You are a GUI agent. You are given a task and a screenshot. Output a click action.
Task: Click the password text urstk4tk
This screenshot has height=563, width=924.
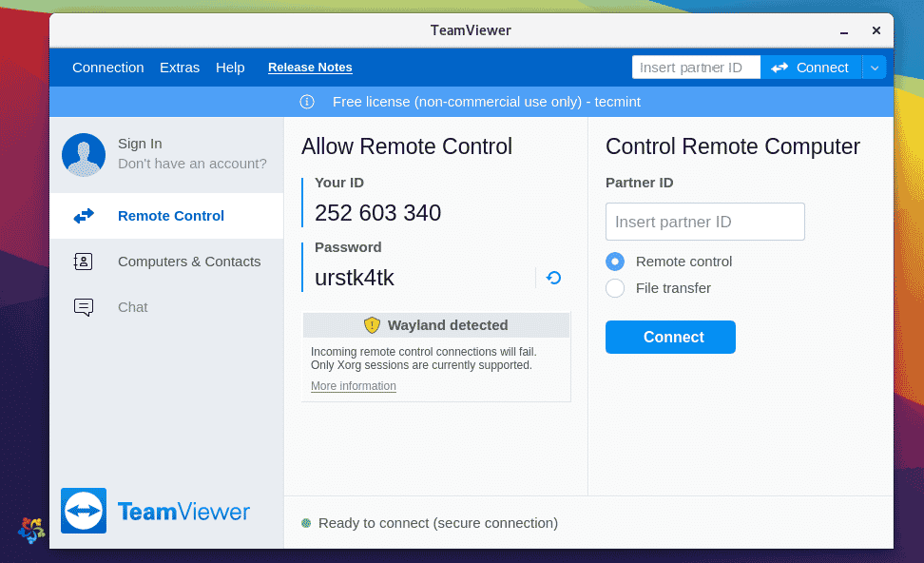[355, 278]
